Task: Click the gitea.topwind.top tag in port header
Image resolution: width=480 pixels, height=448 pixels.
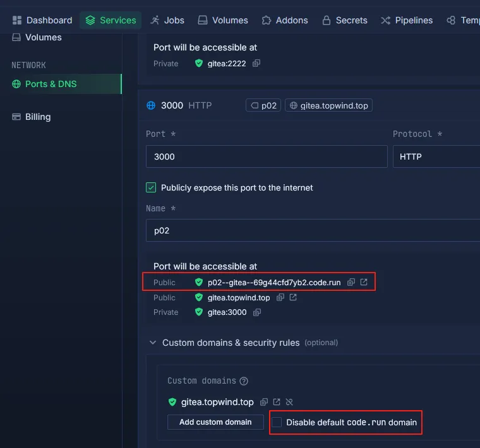Action: click(329, 105)
